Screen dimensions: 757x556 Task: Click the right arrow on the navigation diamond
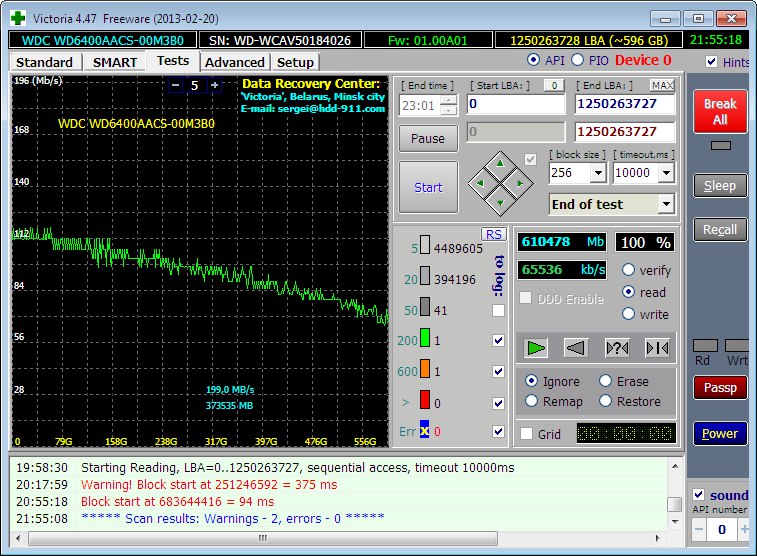point(520,183)
